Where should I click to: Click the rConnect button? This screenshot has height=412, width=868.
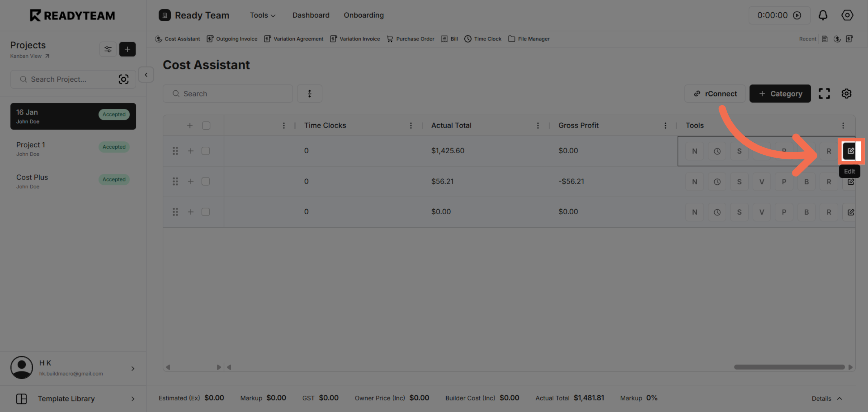click(x=715, y=94)
